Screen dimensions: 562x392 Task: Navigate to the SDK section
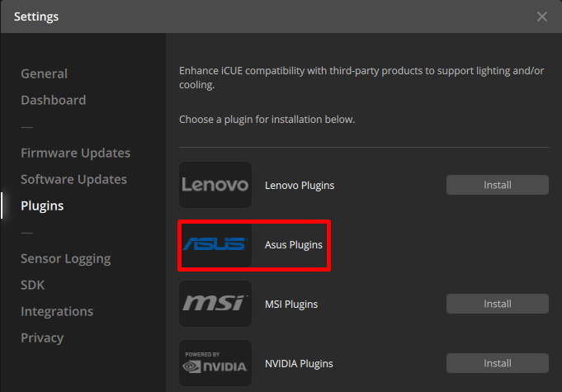tap(33, 285)
